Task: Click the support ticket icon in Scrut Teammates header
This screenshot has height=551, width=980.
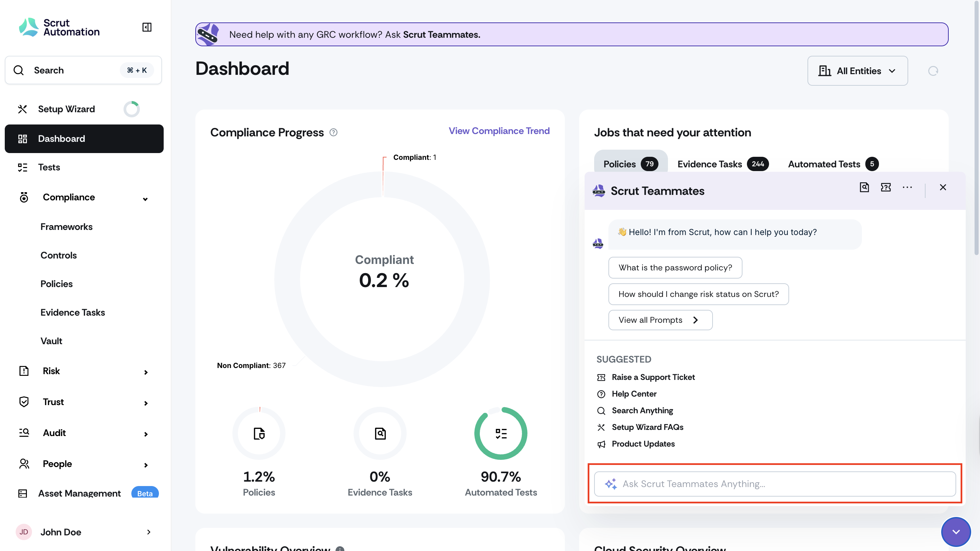Action: coord(886,187)
